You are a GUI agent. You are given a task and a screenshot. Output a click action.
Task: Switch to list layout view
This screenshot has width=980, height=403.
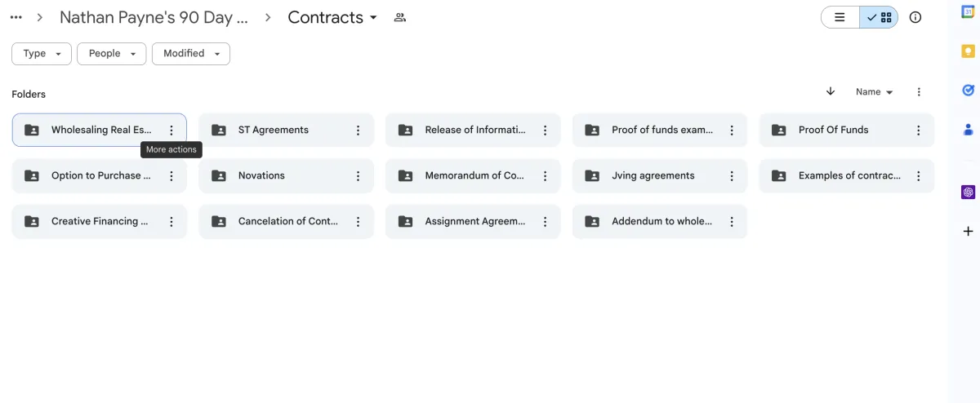click(x=840, y=17)
